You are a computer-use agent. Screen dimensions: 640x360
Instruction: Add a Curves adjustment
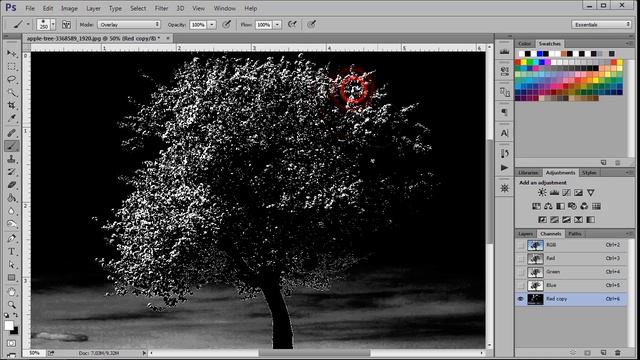(x=567, y=192)
